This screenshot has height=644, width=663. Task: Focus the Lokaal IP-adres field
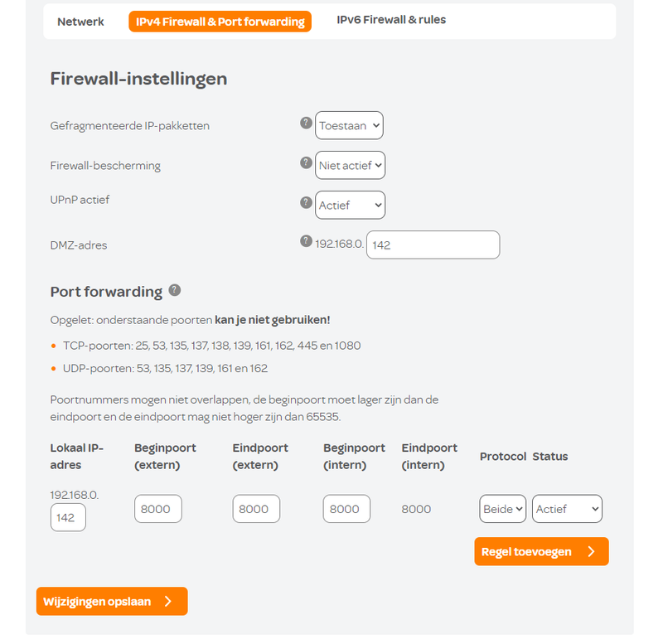(68, 517)
